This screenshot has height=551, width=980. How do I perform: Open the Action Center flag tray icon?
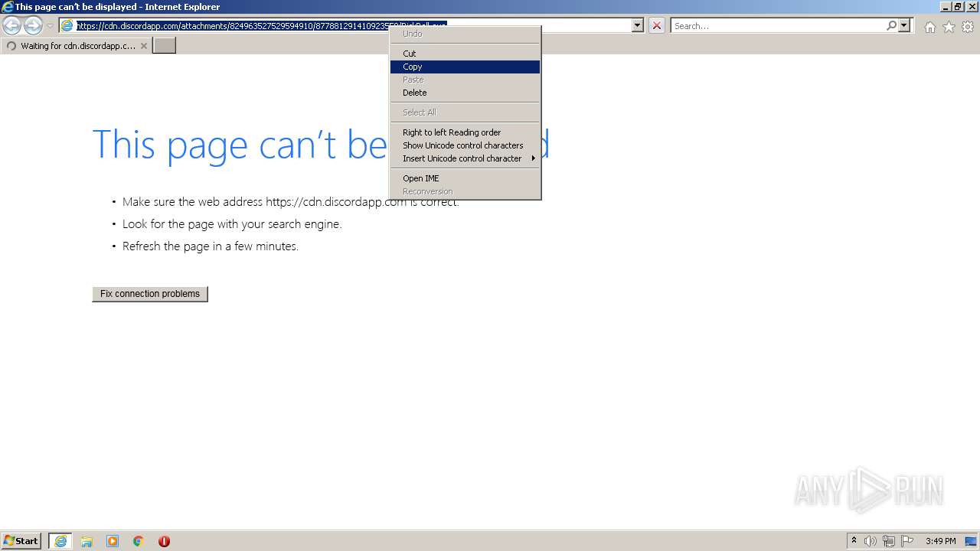click(x=907, y=541)
